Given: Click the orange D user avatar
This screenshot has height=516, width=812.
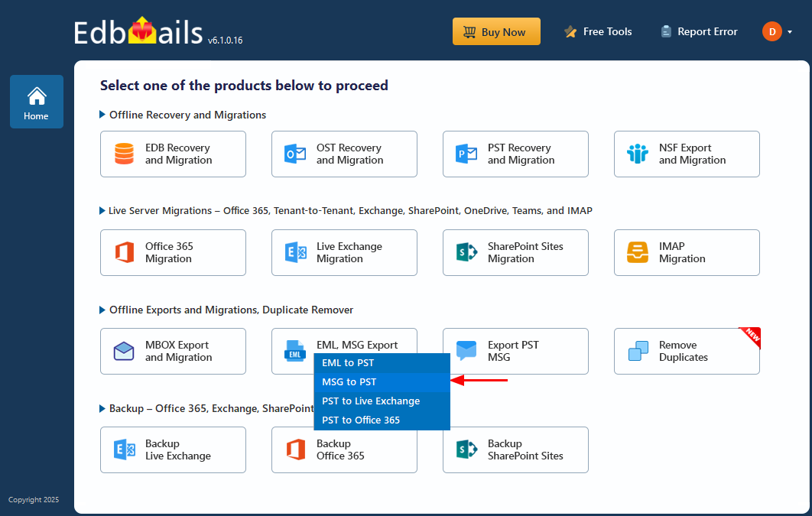Looking at the screenshot, I should 771,31.
